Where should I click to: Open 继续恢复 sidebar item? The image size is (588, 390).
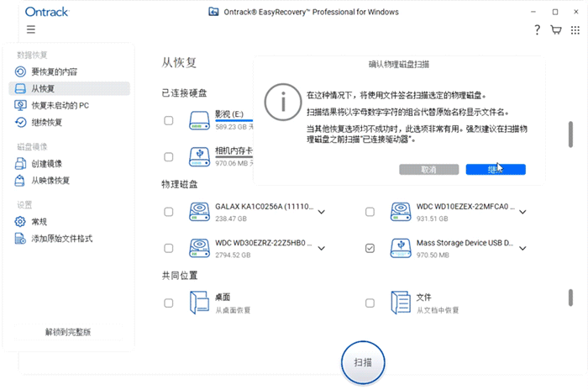point(70,123)
